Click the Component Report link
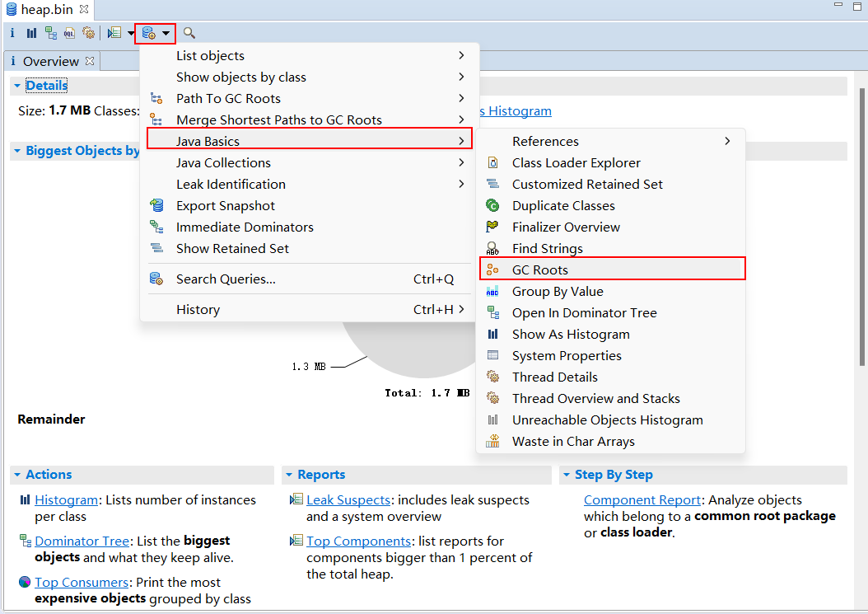This screenshot has height=614, width=868. (642, 499)
